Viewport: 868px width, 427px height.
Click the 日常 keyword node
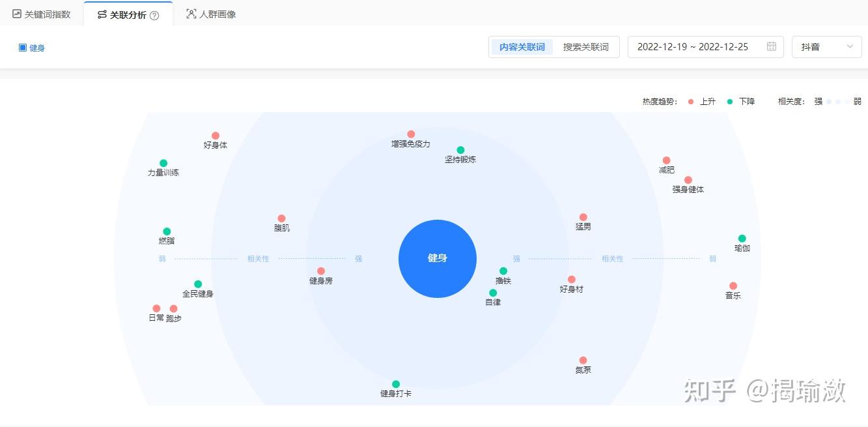(156, 308)
